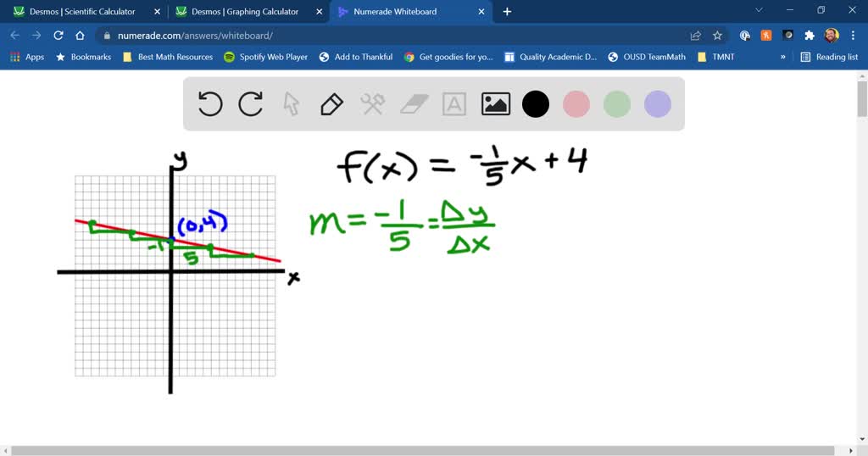View site information via lock icon
The image size is (868, 456).
coord(107,36)
